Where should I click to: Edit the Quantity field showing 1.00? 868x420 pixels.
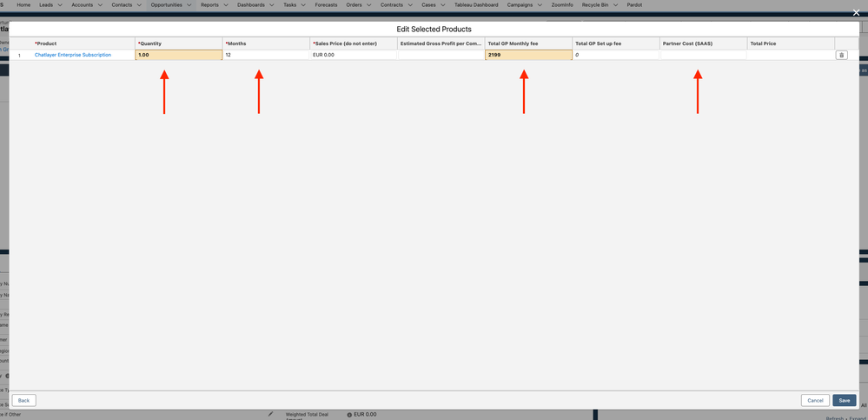point(179,55)
